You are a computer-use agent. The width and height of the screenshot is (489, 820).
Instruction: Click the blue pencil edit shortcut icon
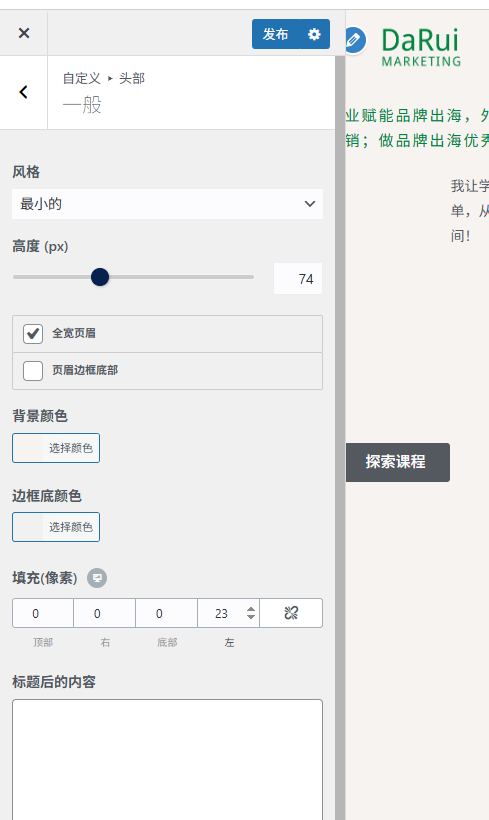tap(354, 40)
